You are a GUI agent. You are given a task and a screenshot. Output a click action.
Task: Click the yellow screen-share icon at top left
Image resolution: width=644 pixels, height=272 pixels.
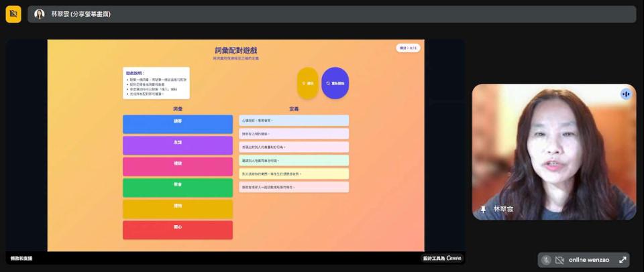(13, 14)
